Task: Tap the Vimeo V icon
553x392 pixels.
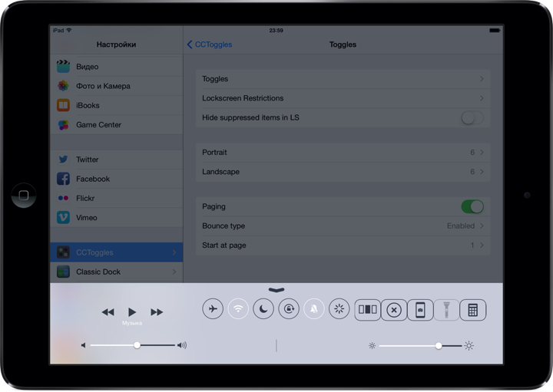Action: pyautogui.click(x=63, y=217)
